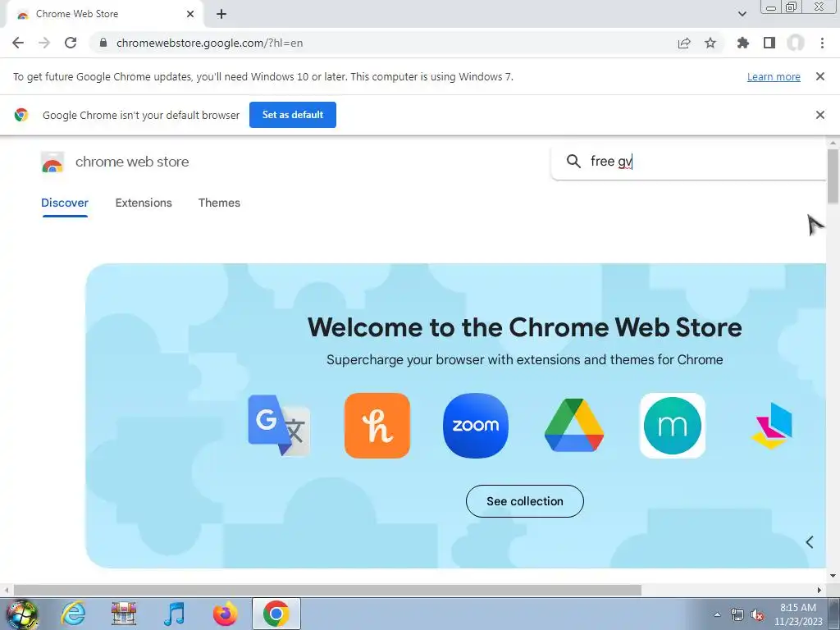Click the network tray icon

tap(737, 615)
